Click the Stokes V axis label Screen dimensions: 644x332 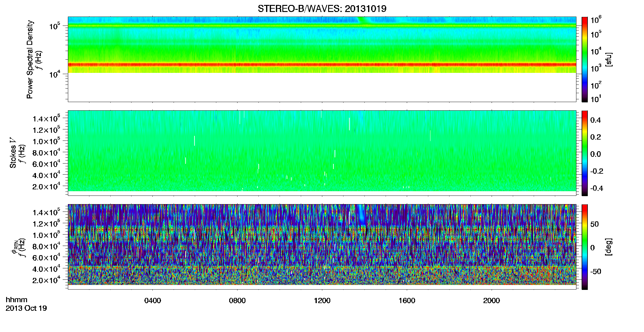pyautogui.click(x=13, y=153)
